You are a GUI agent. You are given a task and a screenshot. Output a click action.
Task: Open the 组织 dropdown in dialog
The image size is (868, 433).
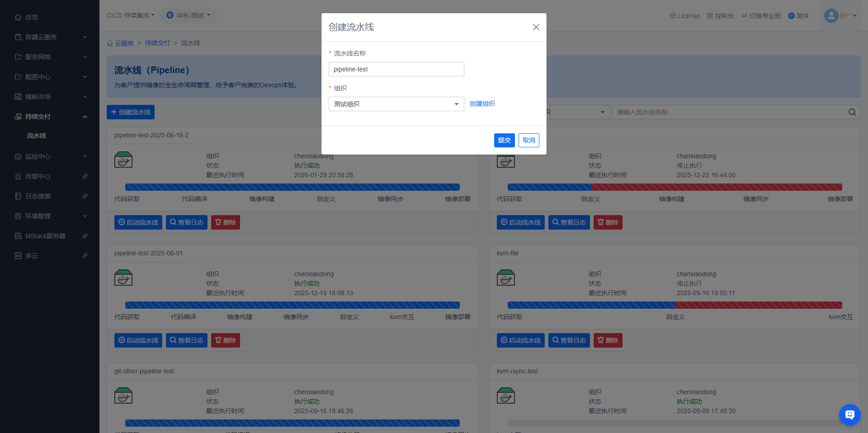click(396, 104)
